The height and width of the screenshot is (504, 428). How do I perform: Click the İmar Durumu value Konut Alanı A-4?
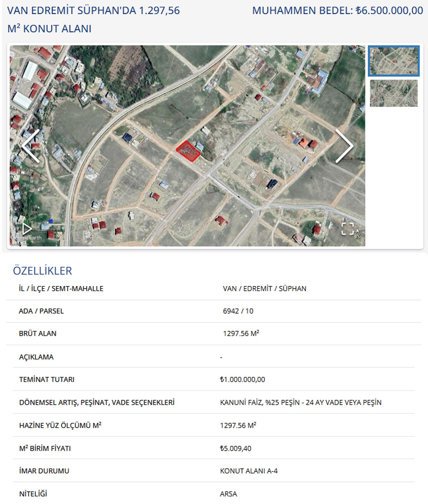[249, 471]
